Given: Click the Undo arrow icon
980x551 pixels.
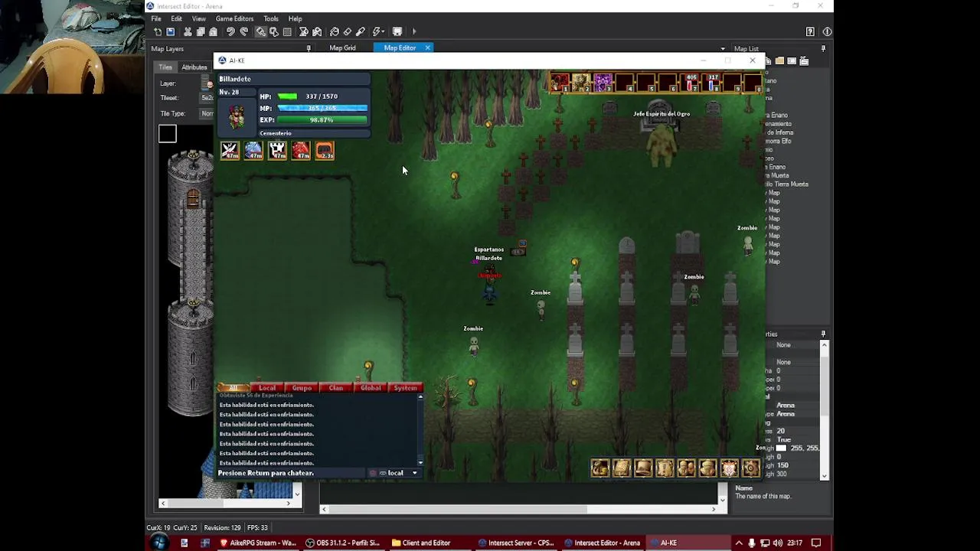Looking at the screenshot, I should [x=230, y=31].
